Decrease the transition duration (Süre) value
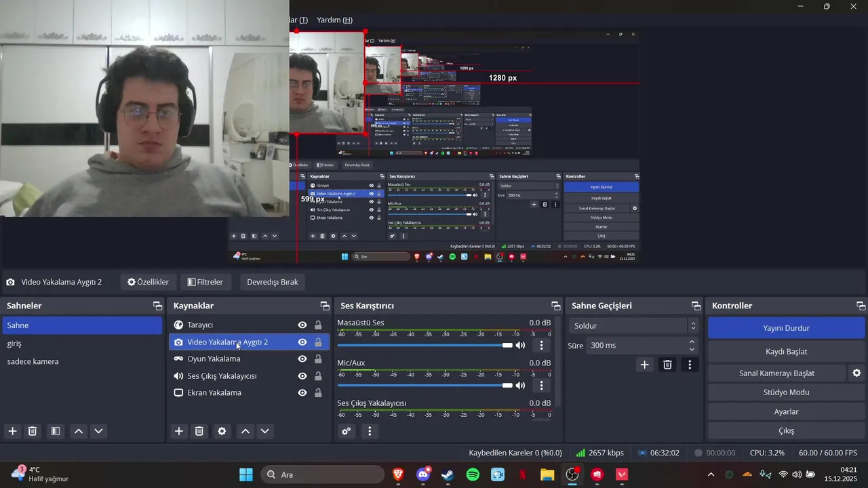 [x=692, y=349]
